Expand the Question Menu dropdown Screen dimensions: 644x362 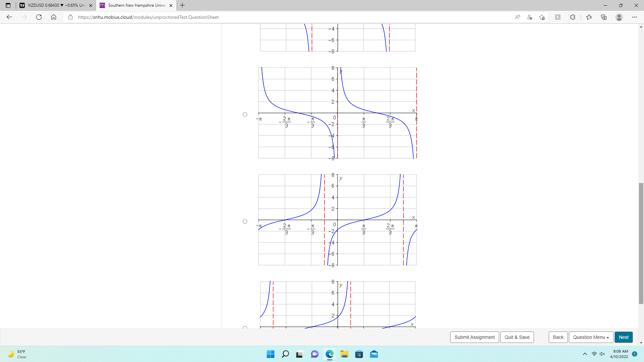click(591, 337)
